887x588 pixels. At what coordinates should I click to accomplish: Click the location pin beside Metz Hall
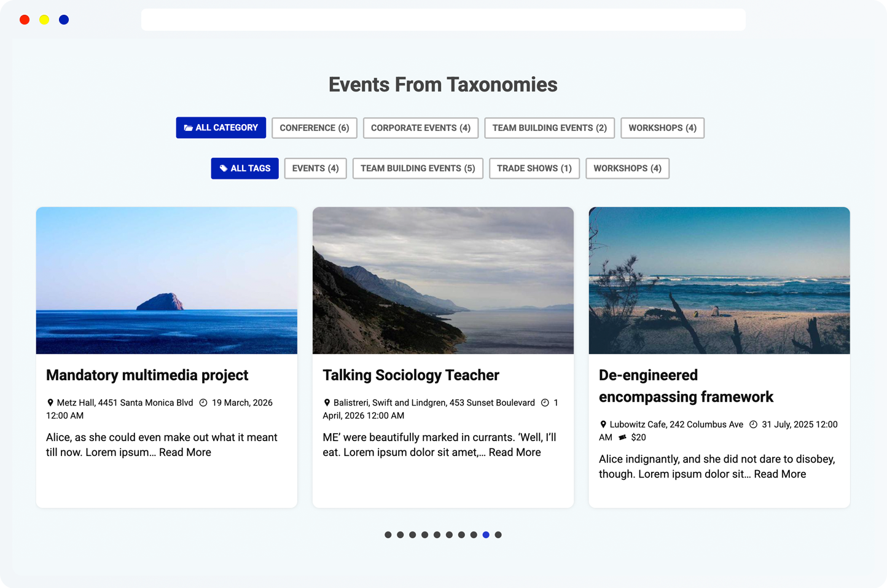tap(50, 403)
